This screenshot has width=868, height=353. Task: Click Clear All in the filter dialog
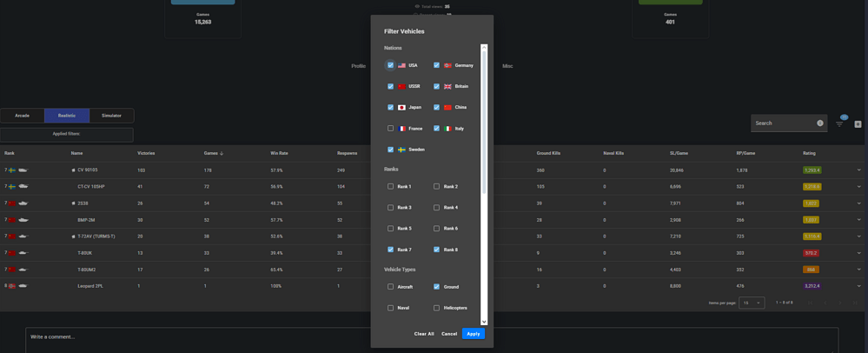coord(424,334)
